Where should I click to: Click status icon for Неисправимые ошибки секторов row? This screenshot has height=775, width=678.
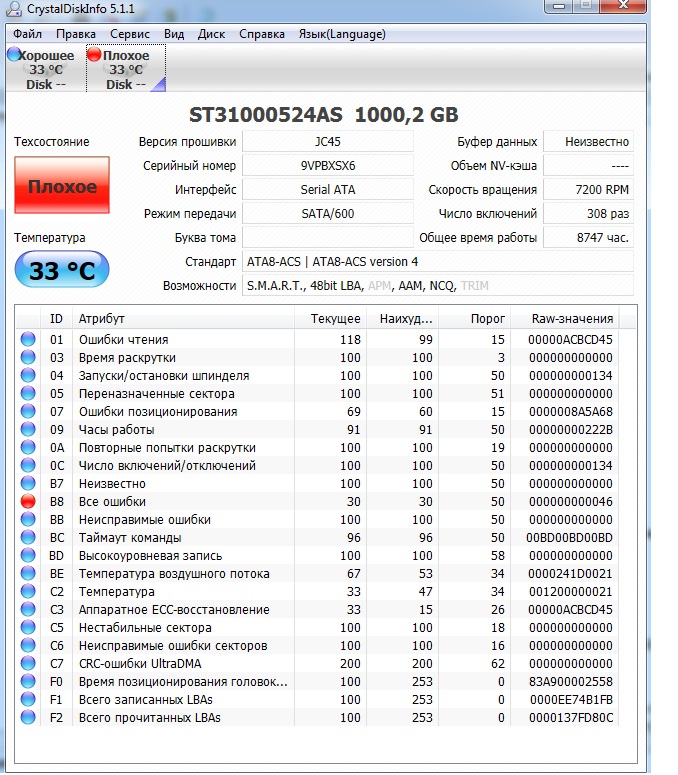[28, 645]
